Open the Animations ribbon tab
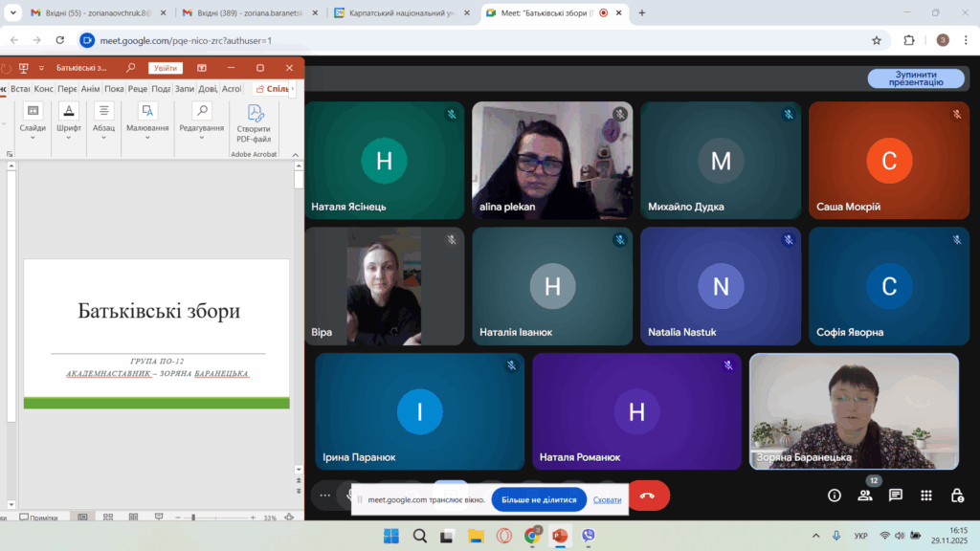 [x=91, y=89]
